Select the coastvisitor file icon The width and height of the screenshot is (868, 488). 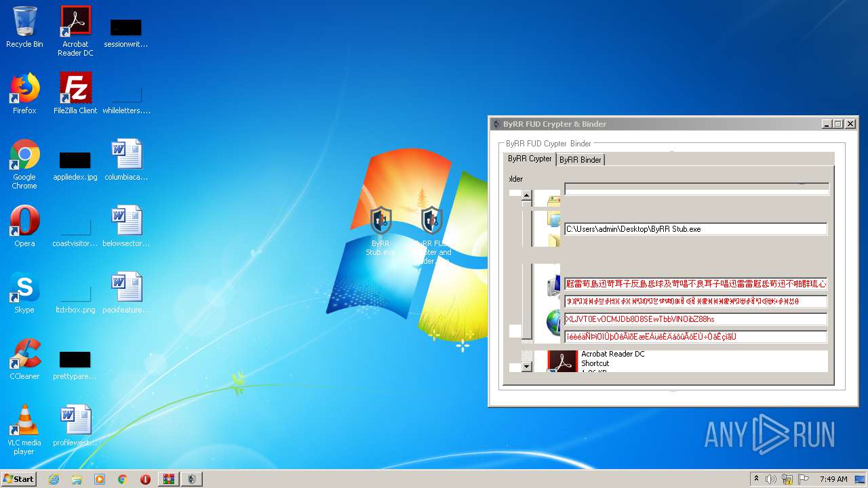tap(75, 230)
